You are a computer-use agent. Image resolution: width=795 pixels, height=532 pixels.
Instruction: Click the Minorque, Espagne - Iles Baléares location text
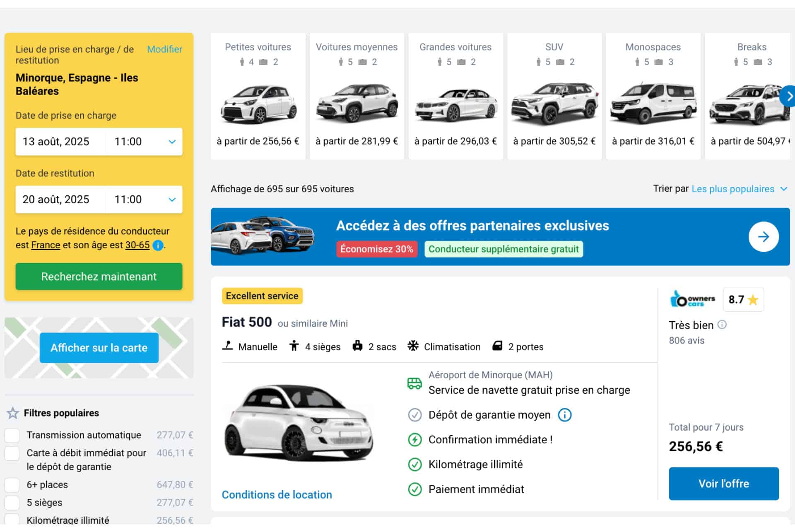coord(77,84)
